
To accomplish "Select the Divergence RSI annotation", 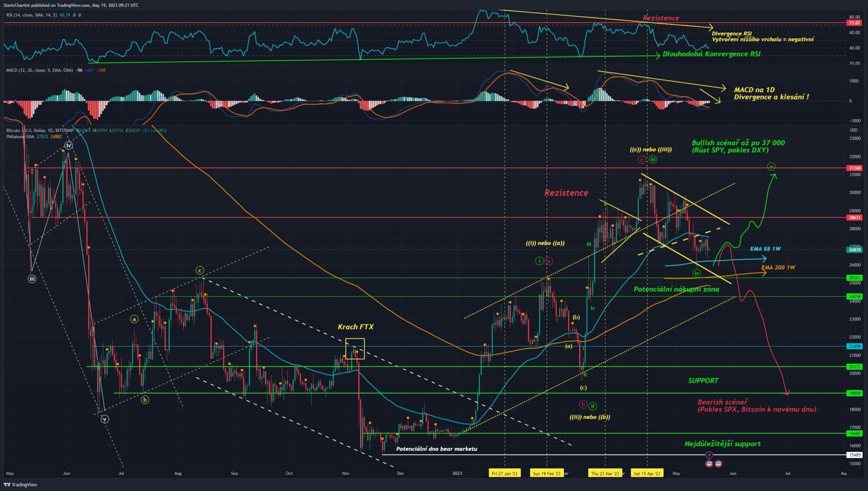I will coord(763,36).
